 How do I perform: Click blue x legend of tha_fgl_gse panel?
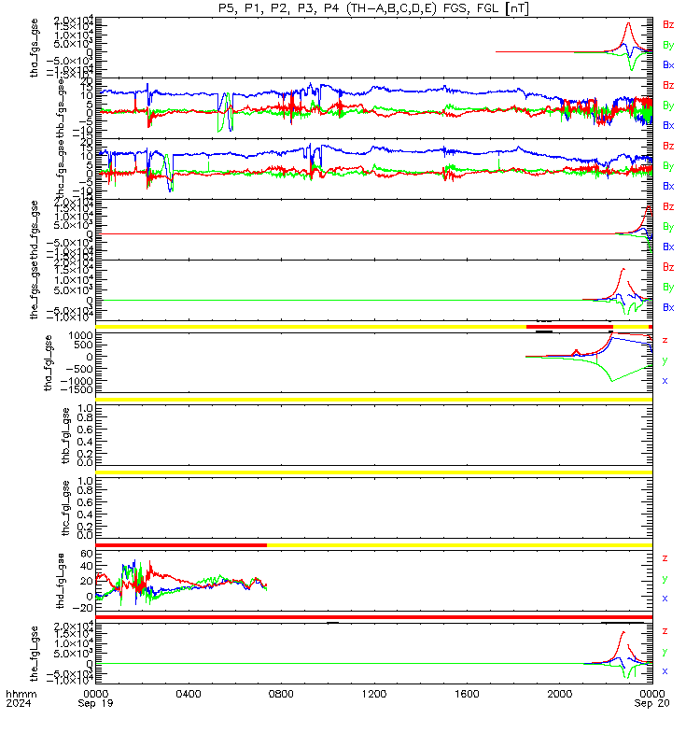pyautogui.click(x=665, y=381)
